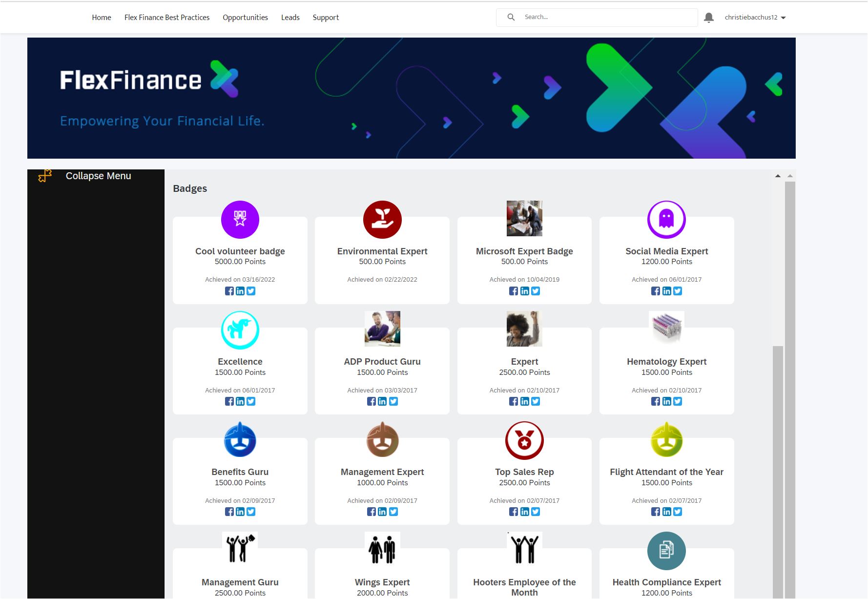This screenshot has width=868, height=599.
Task: Click the Microsoft Expert Badge image
Action: 524,218
